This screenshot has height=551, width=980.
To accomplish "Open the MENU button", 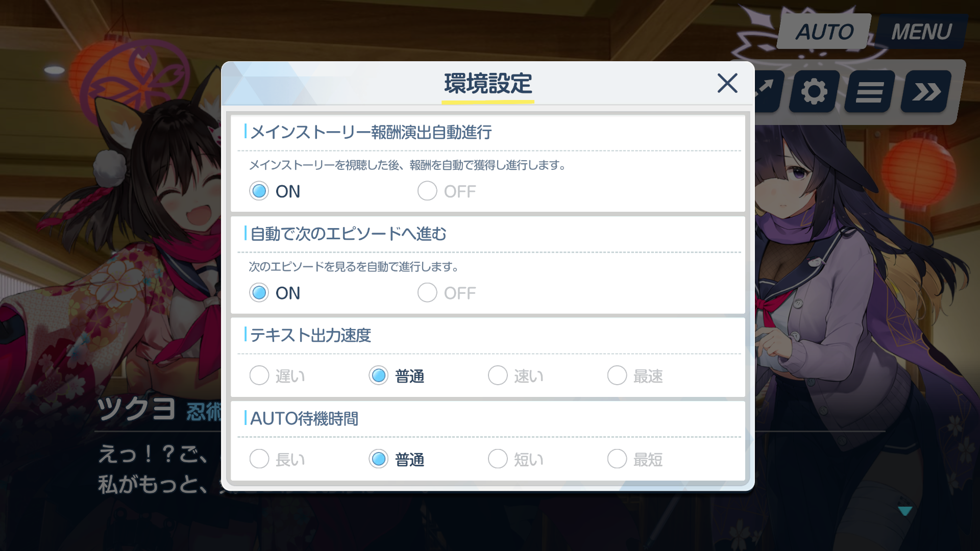I will coord(921,32).
